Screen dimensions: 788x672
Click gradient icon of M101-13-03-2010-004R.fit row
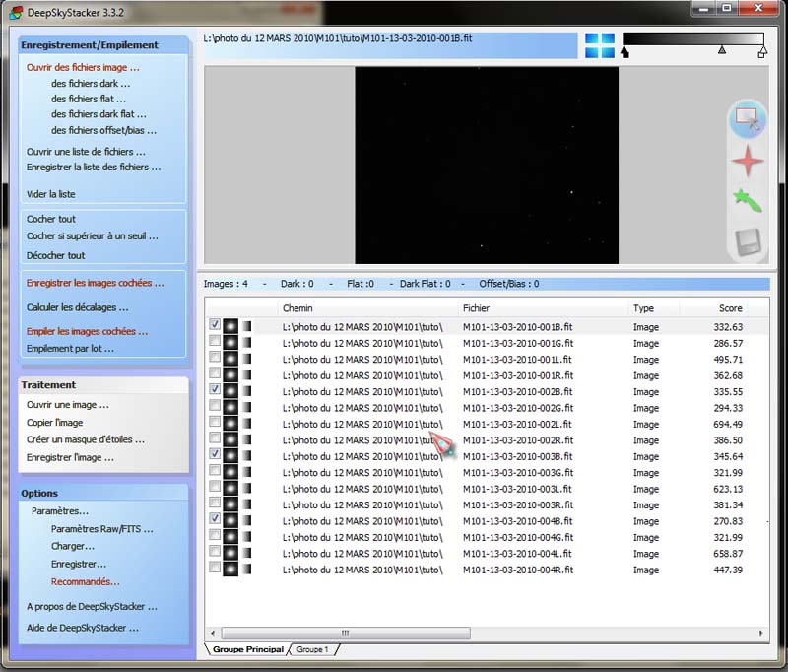pyautogui.click(x=247, y=570)
